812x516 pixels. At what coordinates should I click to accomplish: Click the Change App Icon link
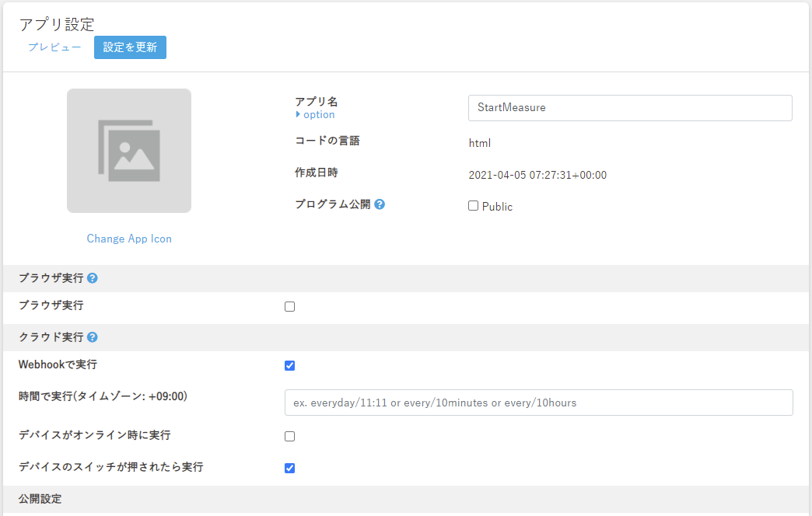[129, 239]
